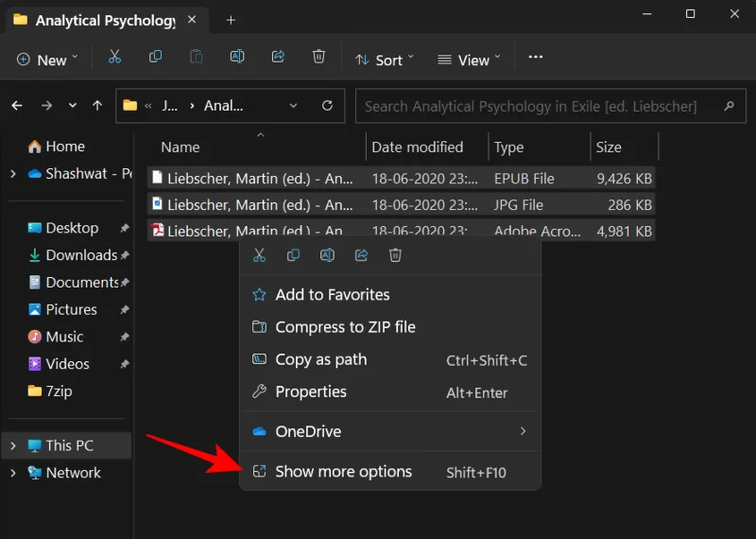Open the View dropdown menu
This screenshot has height=539, width=756.
coord(469,60)
